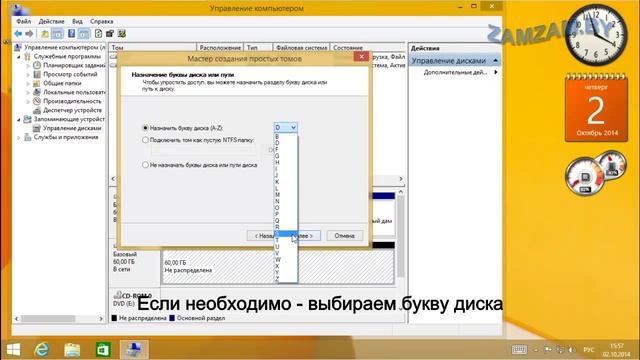
Task: Collapse the Запоминающие устройства node
Action: [19, 120]
